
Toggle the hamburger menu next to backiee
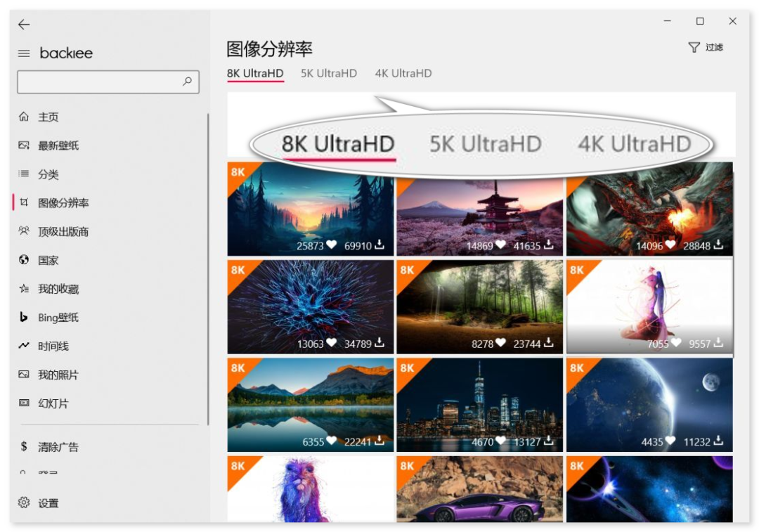[23, 53]
